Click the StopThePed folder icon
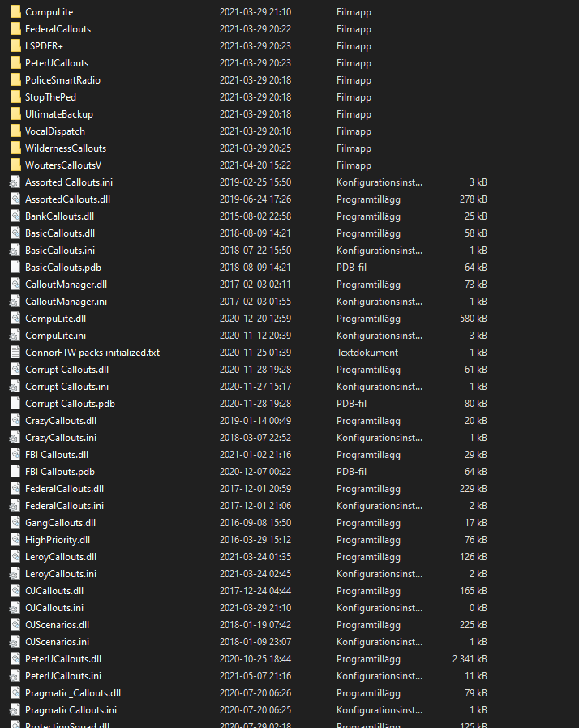 (x=15, y=97)
